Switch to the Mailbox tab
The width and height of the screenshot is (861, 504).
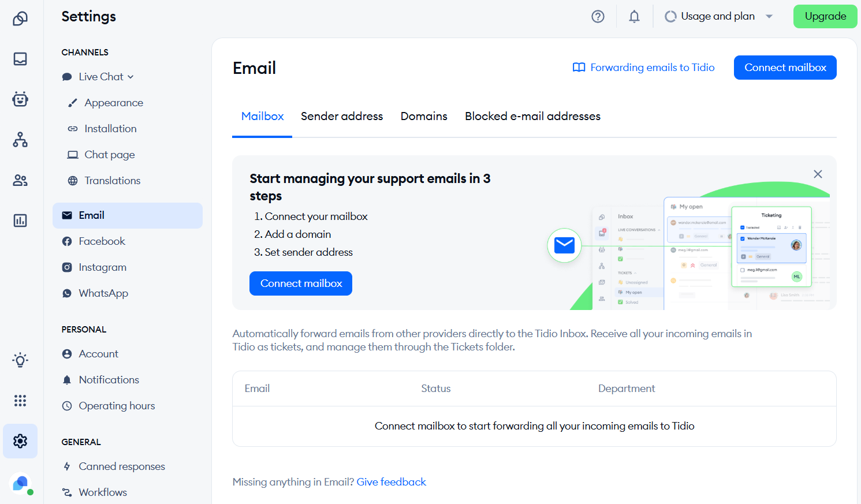(262, 116)
